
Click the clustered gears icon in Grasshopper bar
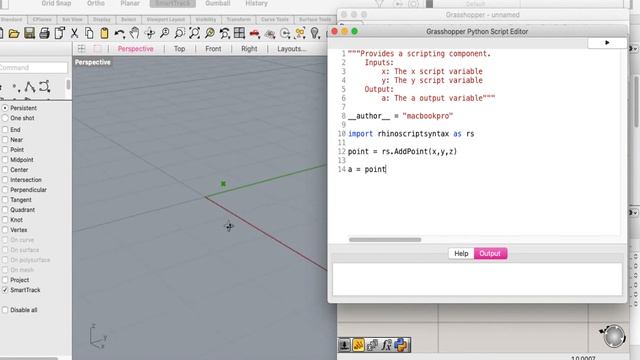pos(372,345)
